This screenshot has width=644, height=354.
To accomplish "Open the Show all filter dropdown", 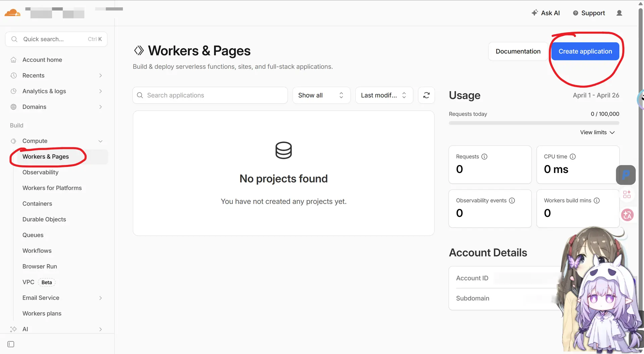I will [321, 95].
